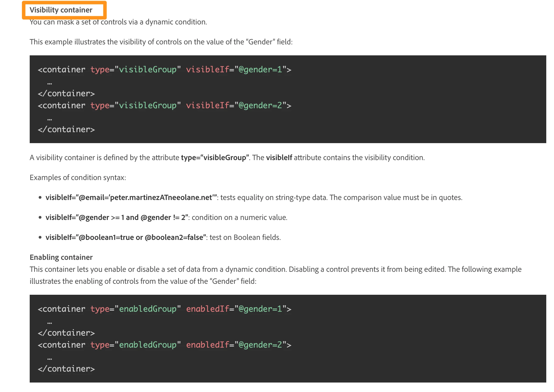Click "Examples of condition syntax:" text
Viewport: 554px width, 392px height.
click(x=78, y=178)
